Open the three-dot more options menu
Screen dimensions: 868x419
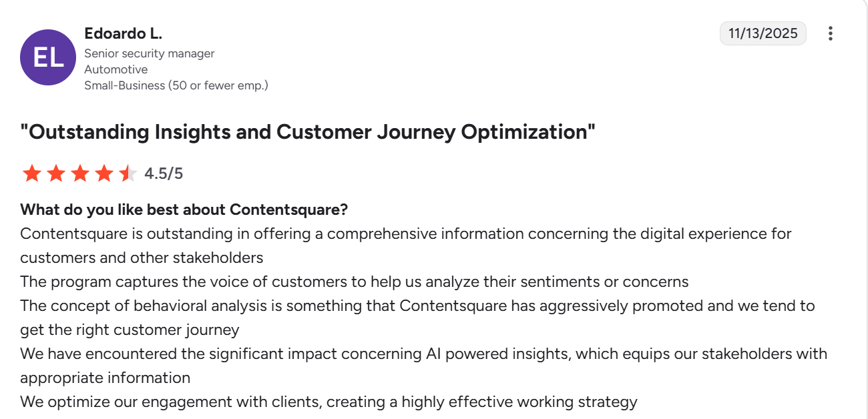(830, 33)
